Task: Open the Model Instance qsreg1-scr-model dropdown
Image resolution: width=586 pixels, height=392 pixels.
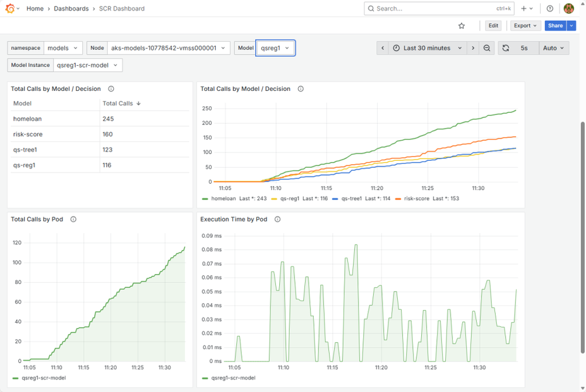Action: coord(87,65)
